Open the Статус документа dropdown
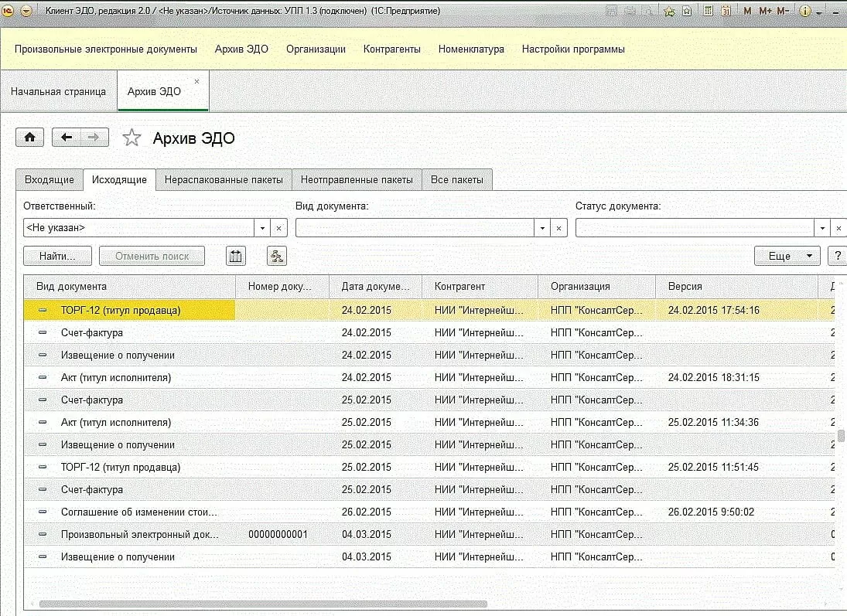The width and height of the screenshot is (847, 616). 822,228
